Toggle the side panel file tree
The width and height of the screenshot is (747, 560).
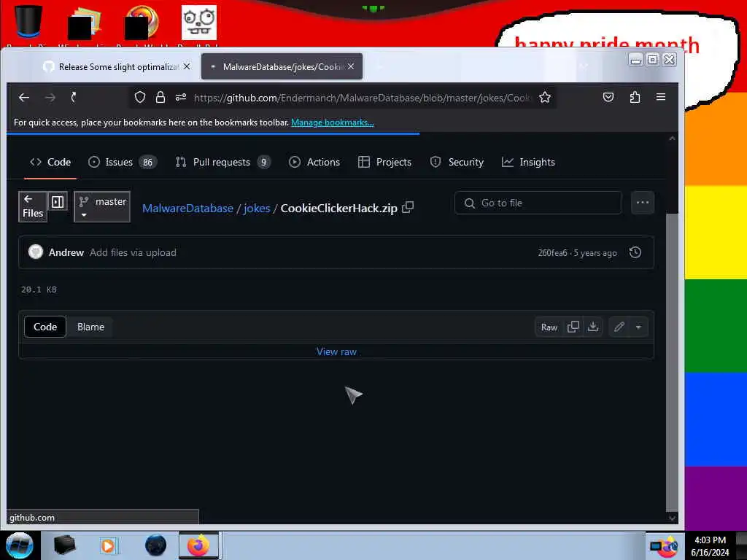(x=58, y=202)
